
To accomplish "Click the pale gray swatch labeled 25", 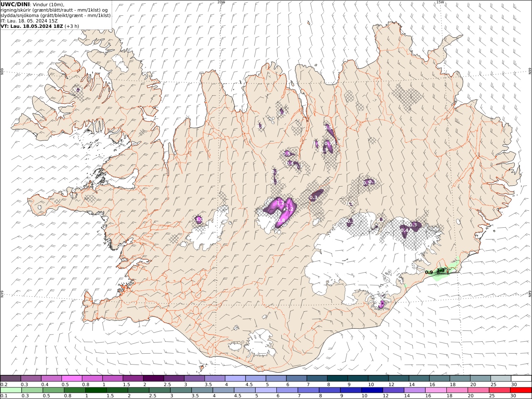I will [x=500, y=378].
